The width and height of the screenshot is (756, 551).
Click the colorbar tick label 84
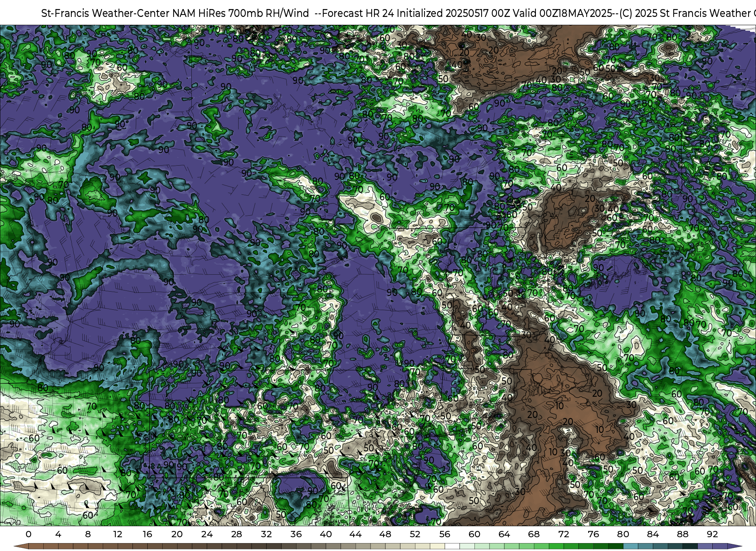point(653,534)
